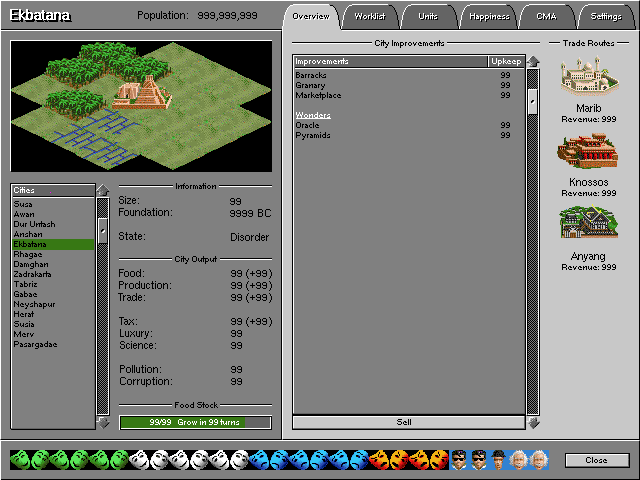Click the Cities list header
The width and height of the screenshot is (640, 480).
pyautogui.click(x=53, y=190)
